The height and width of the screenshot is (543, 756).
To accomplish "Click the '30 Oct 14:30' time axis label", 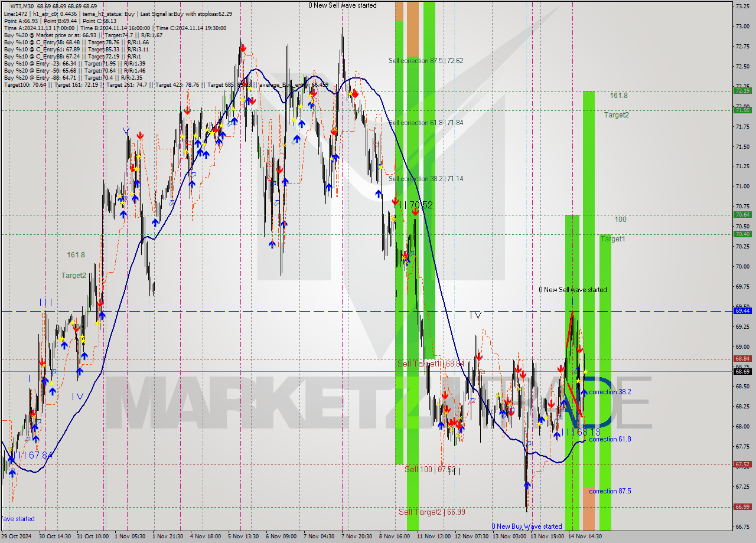I will [54, 537].
